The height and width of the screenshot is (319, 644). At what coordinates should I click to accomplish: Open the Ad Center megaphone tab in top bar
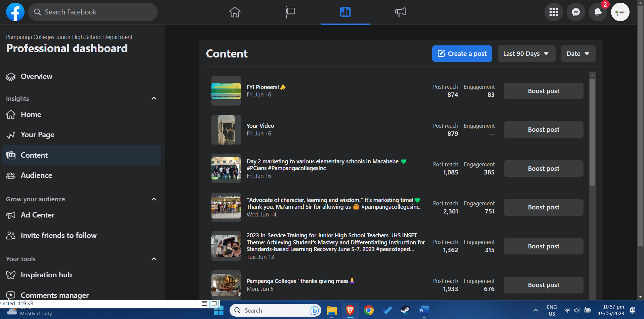[400, 12]
